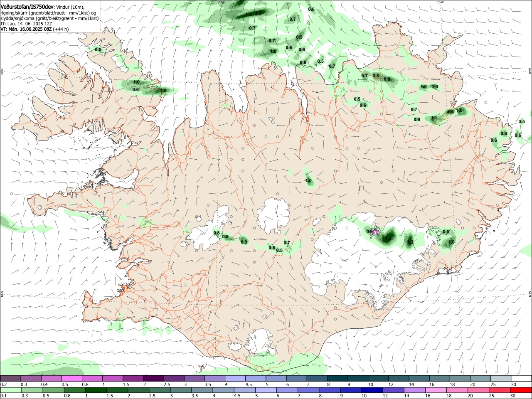Click the 'IT: Lau. 14. 06. 2025 12Z' line
The height and width of the screenshot is (399, 532).
tap(26, 24)
